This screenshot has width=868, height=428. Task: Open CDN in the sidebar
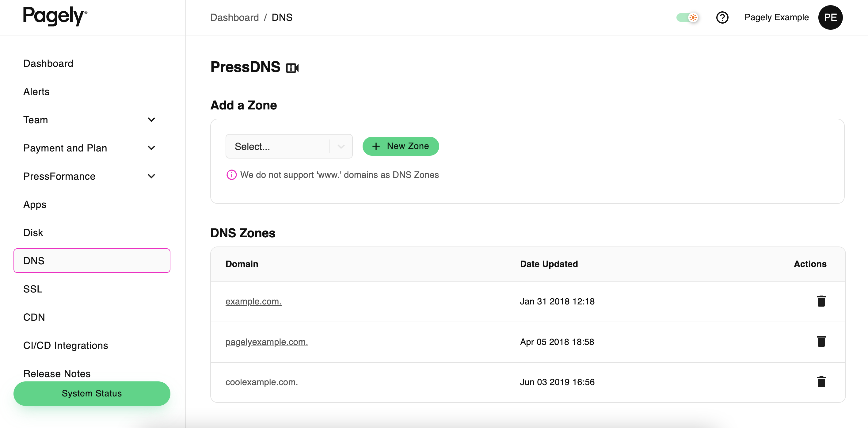[x=34, y=317]
